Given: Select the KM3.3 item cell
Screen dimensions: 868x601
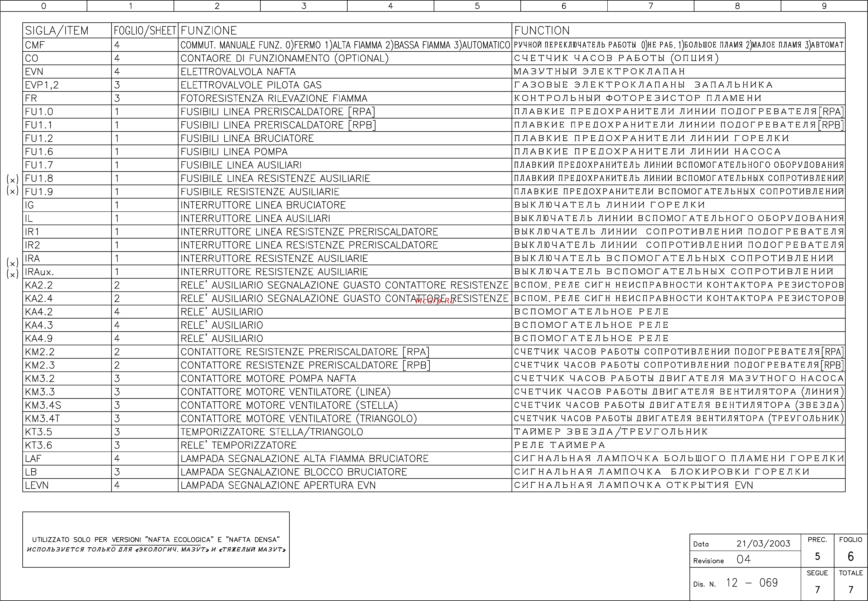Looking at the screenshot, I should pyautogui.click(x=67, y=392).
